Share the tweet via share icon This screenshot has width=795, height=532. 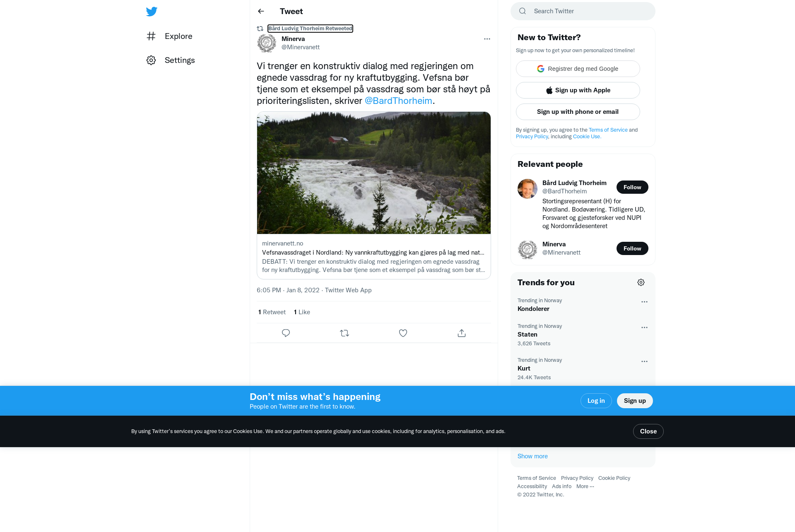(x=462, y=333)
